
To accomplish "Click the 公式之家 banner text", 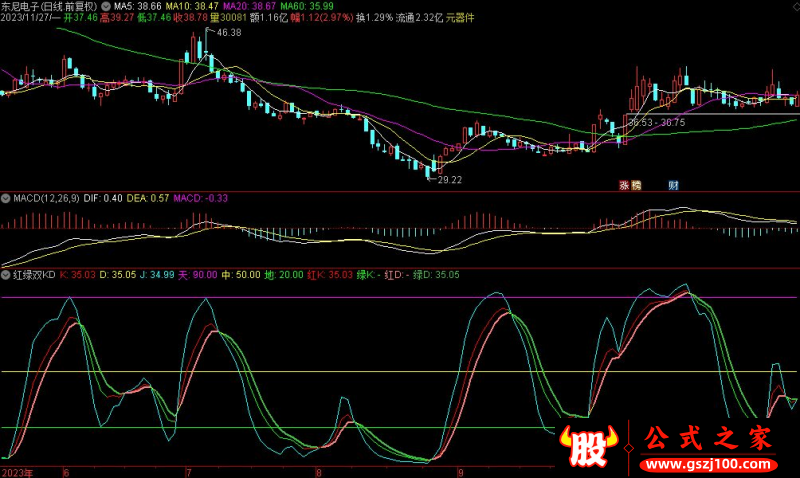I will coord(709,438).
